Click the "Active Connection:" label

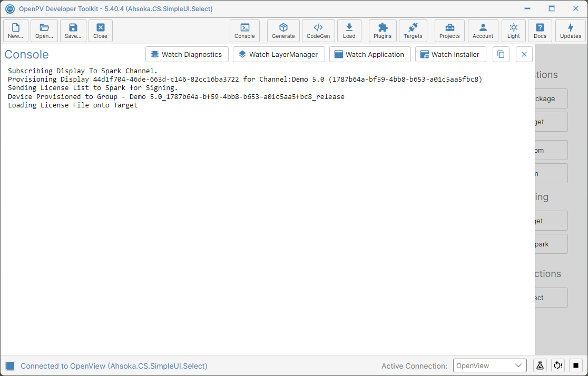(x=414, y=366)
